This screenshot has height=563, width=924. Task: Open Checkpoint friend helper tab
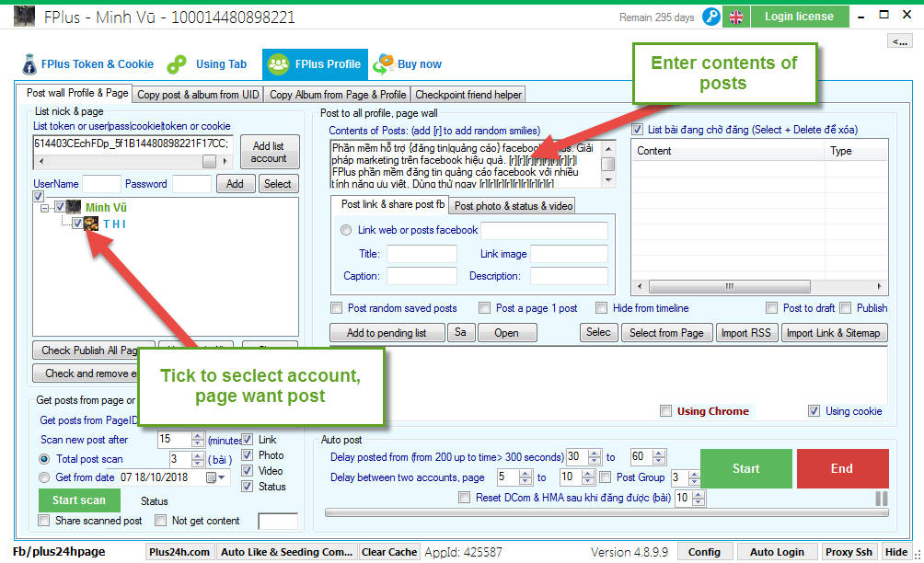468,95
